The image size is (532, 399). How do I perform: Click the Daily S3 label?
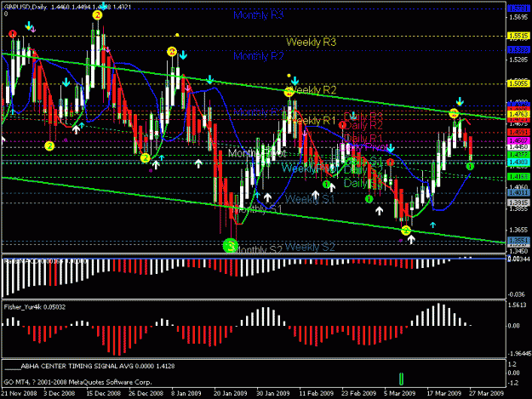(x=363, y=184)
